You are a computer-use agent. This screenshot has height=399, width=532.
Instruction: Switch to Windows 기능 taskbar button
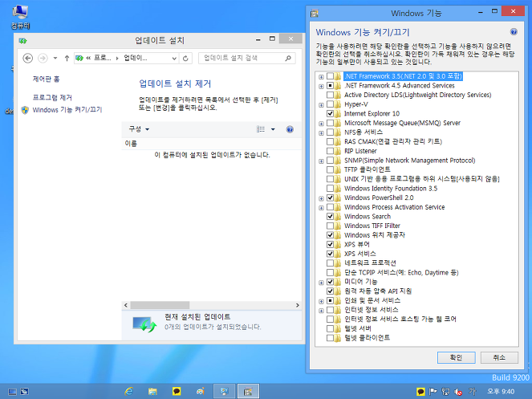click(249, 391)
